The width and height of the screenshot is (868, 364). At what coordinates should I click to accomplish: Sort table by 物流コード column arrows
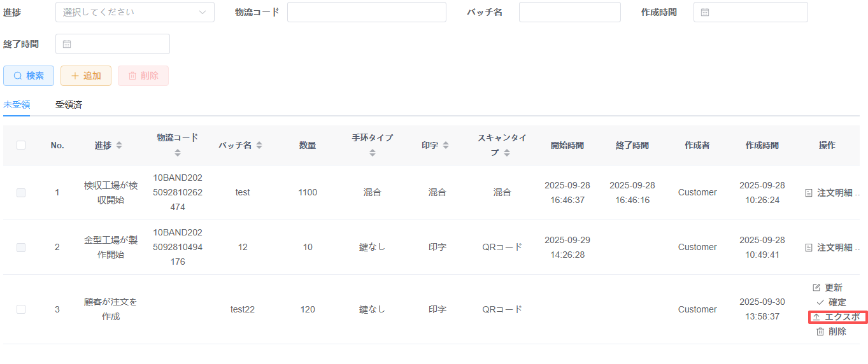tap(178, 153)
